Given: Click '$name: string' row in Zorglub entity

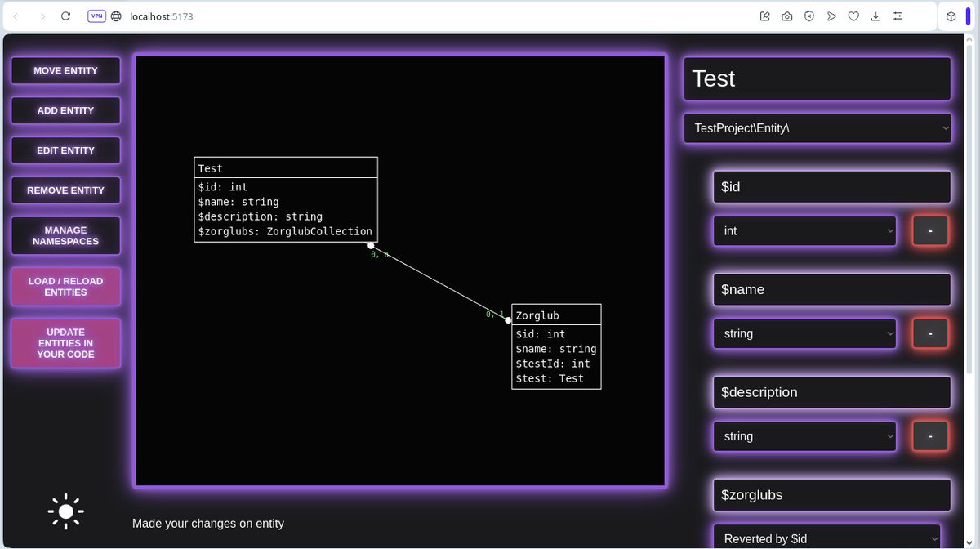Looking at the screenshot, I should point(555,349).
